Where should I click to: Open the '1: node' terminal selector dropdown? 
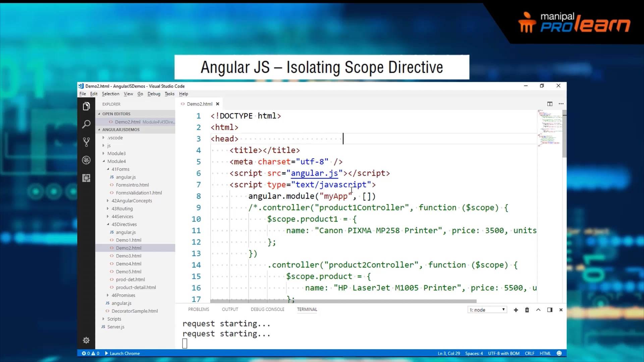coord(487,310)
